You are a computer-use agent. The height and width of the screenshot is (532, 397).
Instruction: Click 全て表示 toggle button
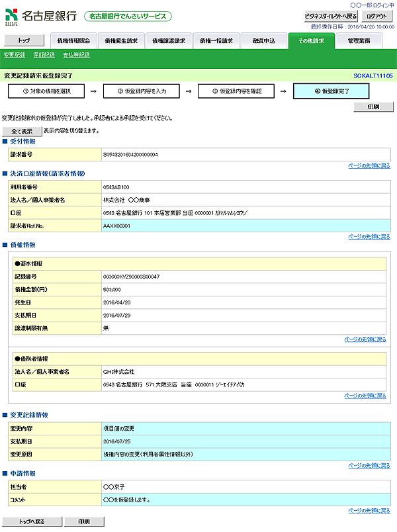[22, 131]
